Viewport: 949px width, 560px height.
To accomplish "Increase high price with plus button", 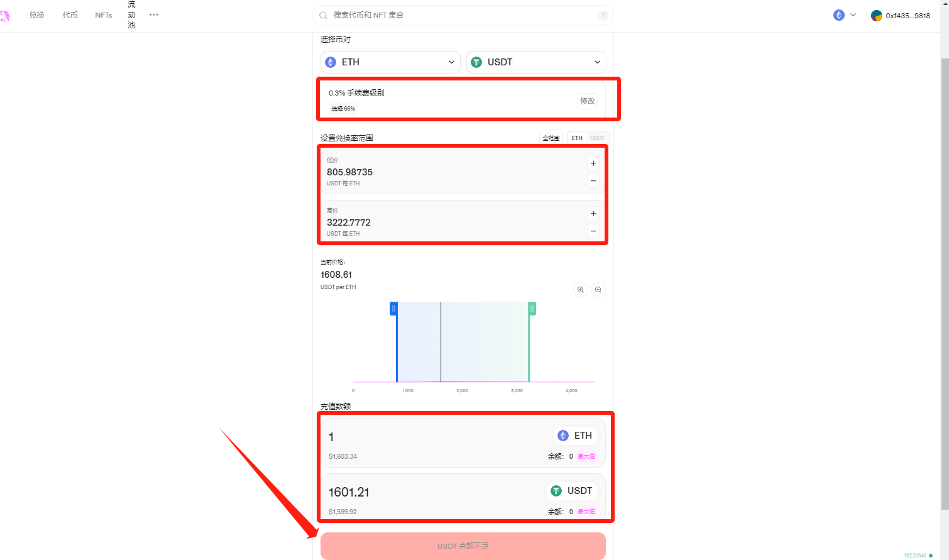I will 593,214.
